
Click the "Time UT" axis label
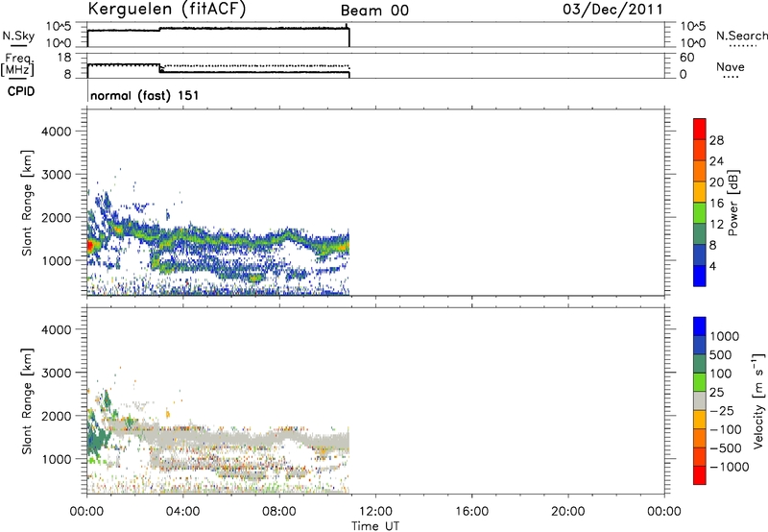[x=375, y=526]
